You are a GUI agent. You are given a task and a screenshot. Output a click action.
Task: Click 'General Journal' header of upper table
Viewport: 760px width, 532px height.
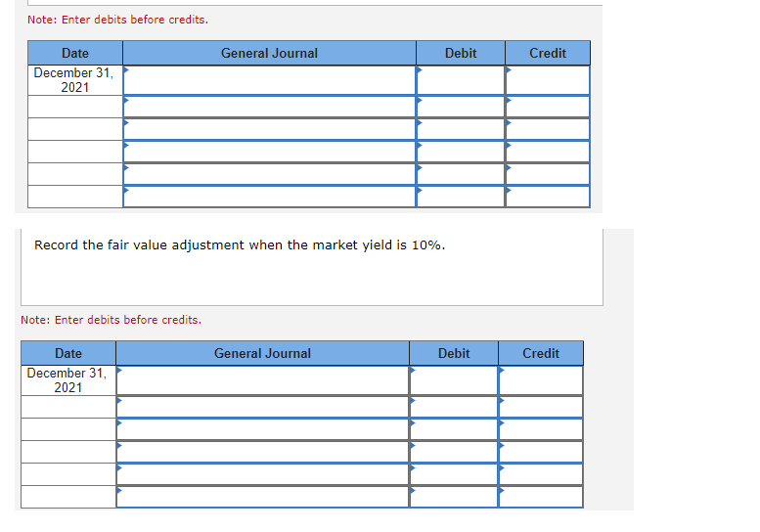270,53
